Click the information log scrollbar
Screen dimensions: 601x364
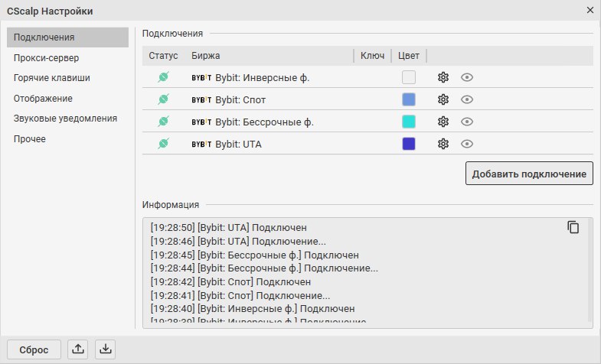[590, 270]
